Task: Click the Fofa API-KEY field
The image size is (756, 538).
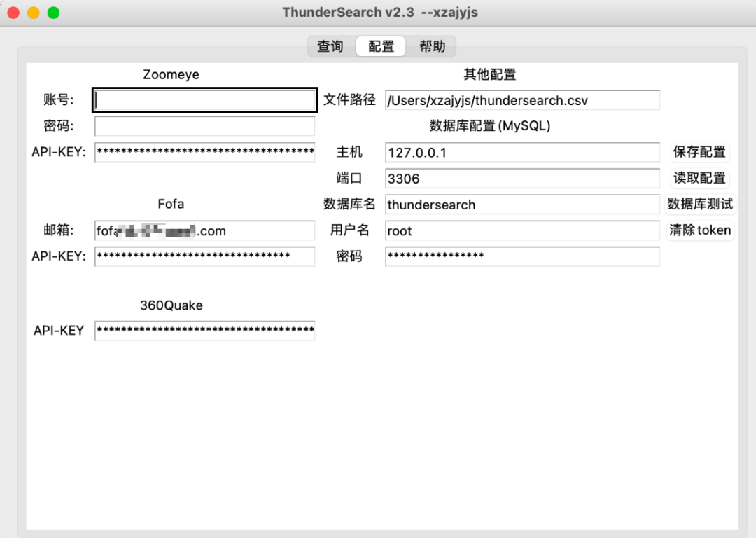Action: (x=204, y=256)
